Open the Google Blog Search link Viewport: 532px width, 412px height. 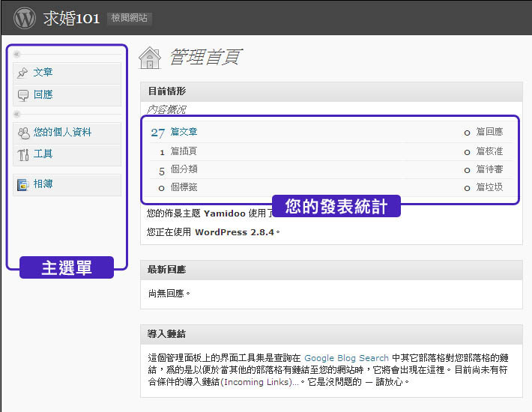point(346,358)
